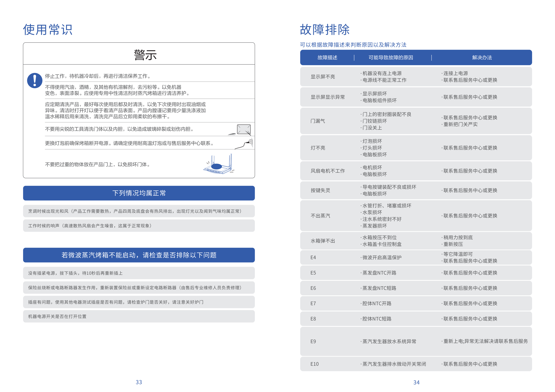
Task: Select the 下列情况均属正常 blue banner
Action: [139, 193]
